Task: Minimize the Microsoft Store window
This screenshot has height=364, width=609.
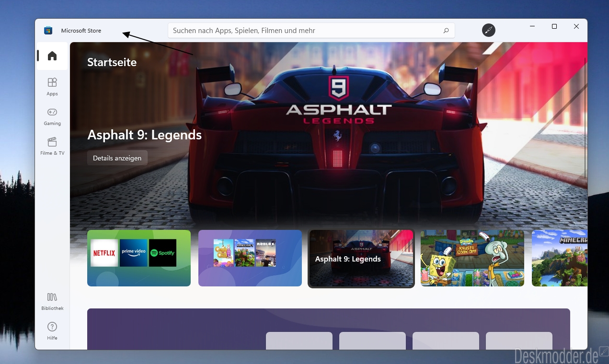Action: pyautogui.click(x=532, y=26)
